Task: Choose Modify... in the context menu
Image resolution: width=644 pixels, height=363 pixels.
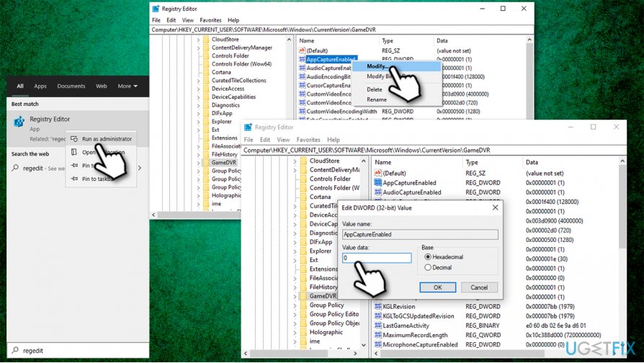Action: [x=396, y=66]
